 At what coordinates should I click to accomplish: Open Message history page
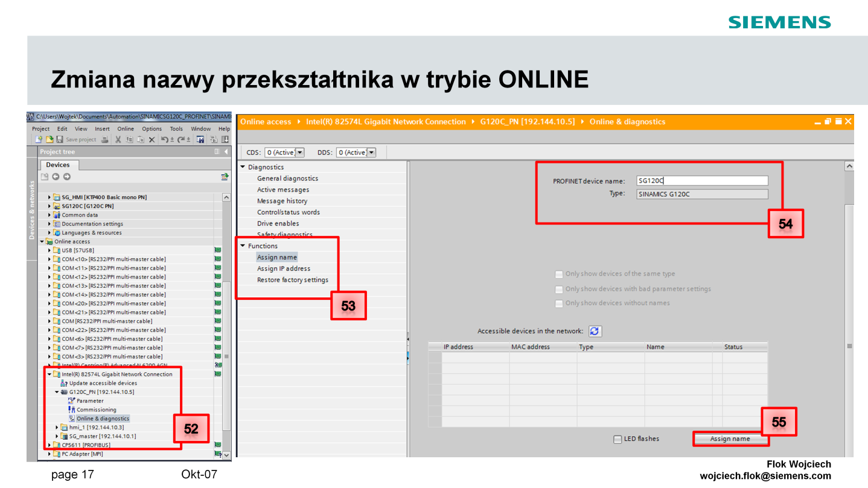282,201
